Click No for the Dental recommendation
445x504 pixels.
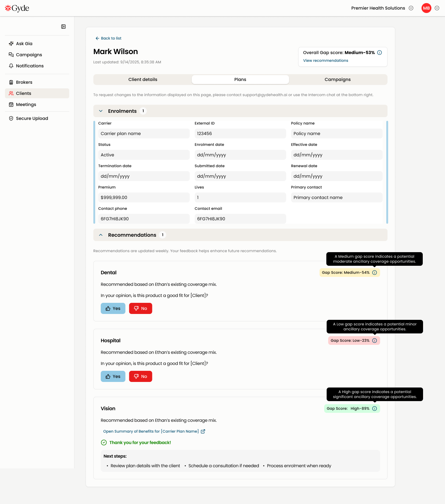coord(141,308)
